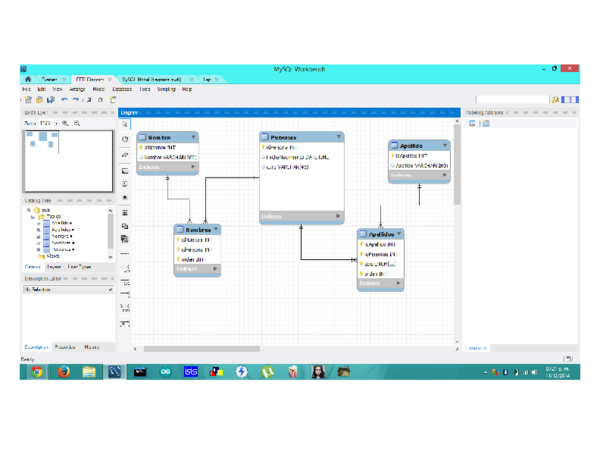The width and height of the screenshot is (600, 464).
Task: Click the canvas vertical scrollbar
Action: pyautogui.click(x=457, y=164)
